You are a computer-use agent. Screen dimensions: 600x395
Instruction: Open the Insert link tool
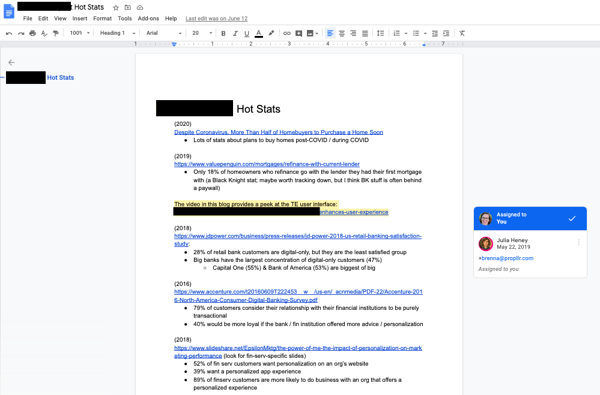coord(287,33)
